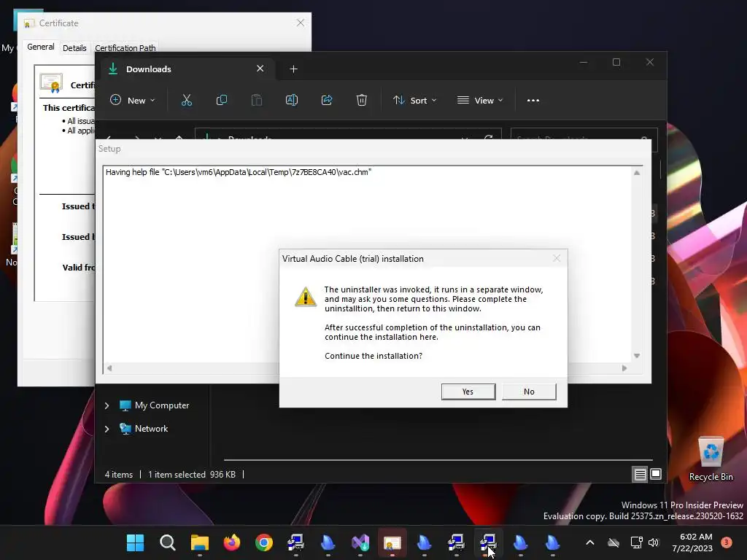Open the Windows Start menu

tap(135, 542)
